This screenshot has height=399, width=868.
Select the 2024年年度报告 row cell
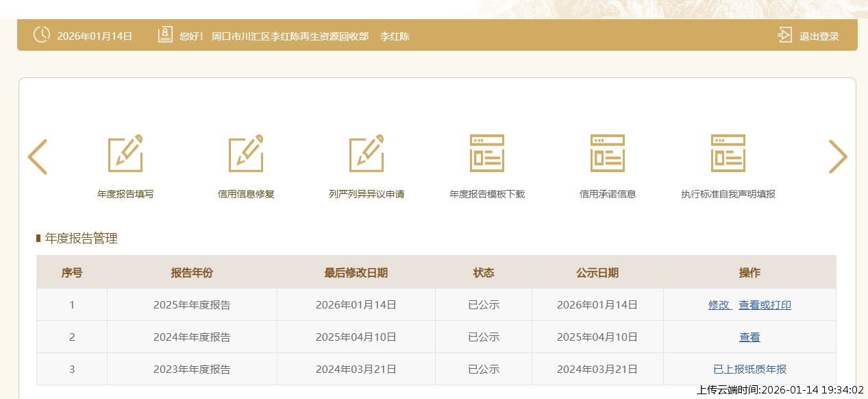tap(192, 337)
